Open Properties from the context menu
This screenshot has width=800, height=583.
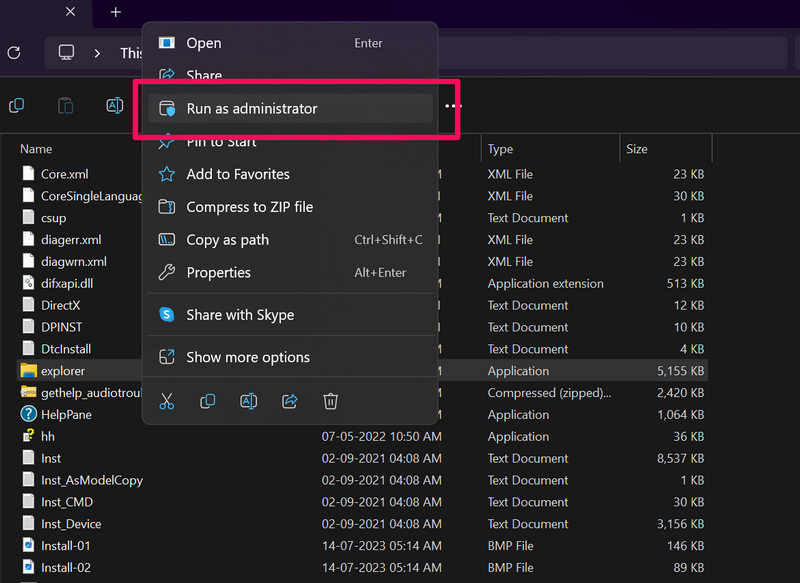[x=218, y=272]
